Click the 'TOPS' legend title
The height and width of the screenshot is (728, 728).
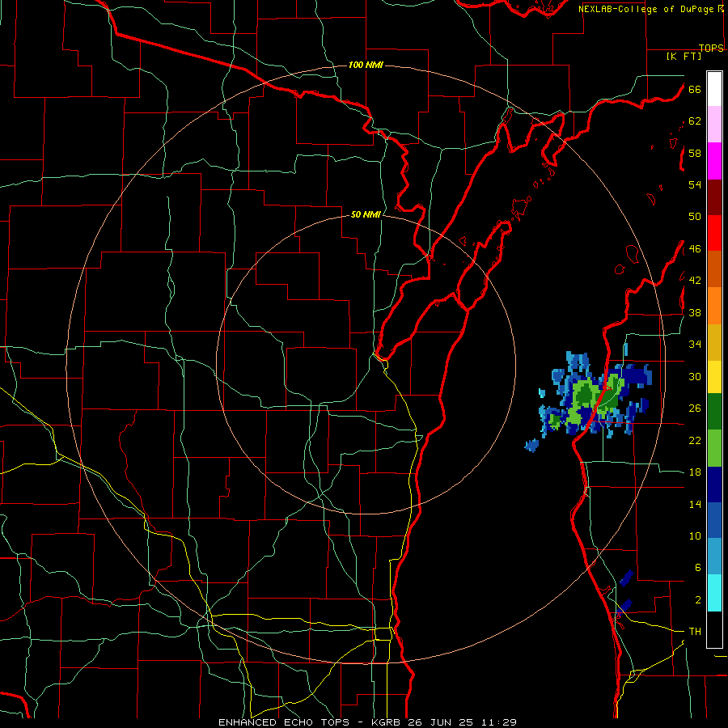[x=711, y=48]
